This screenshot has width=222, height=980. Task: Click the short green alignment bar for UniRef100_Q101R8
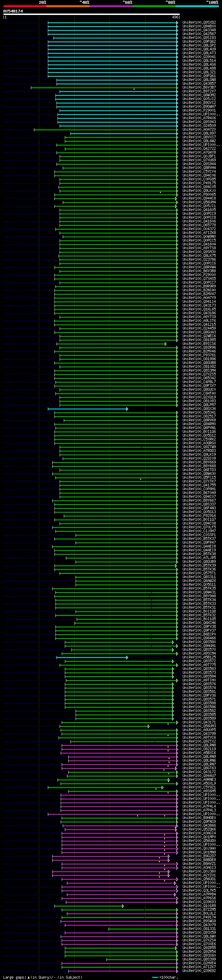pyautogui.click(x=89, y=906)
